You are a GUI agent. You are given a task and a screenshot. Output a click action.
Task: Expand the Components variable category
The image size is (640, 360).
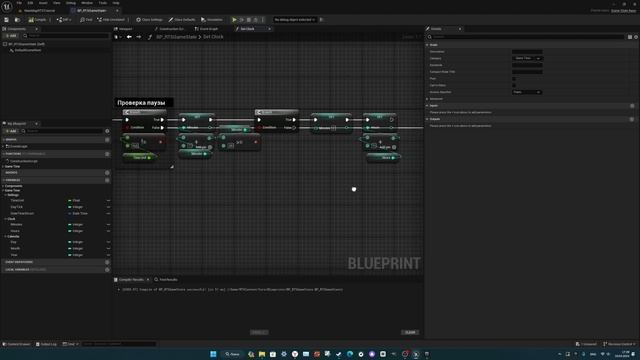[3, 186]
